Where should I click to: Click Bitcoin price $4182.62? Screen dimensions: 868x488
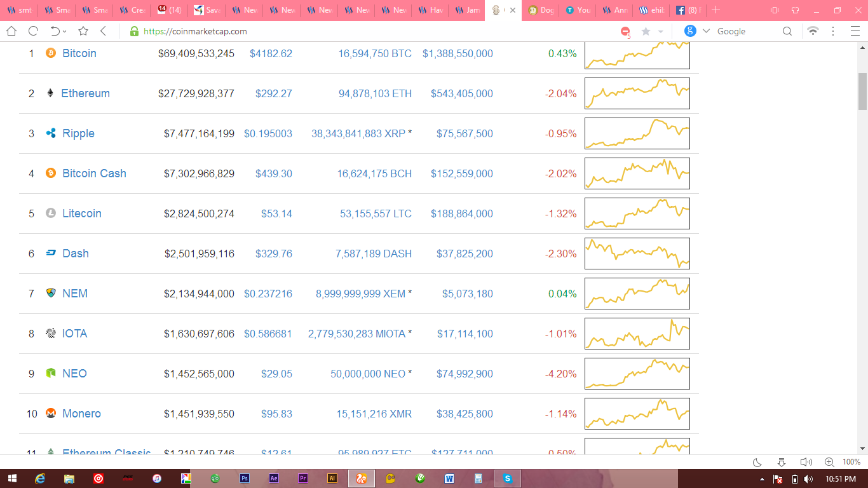(271, 53)
